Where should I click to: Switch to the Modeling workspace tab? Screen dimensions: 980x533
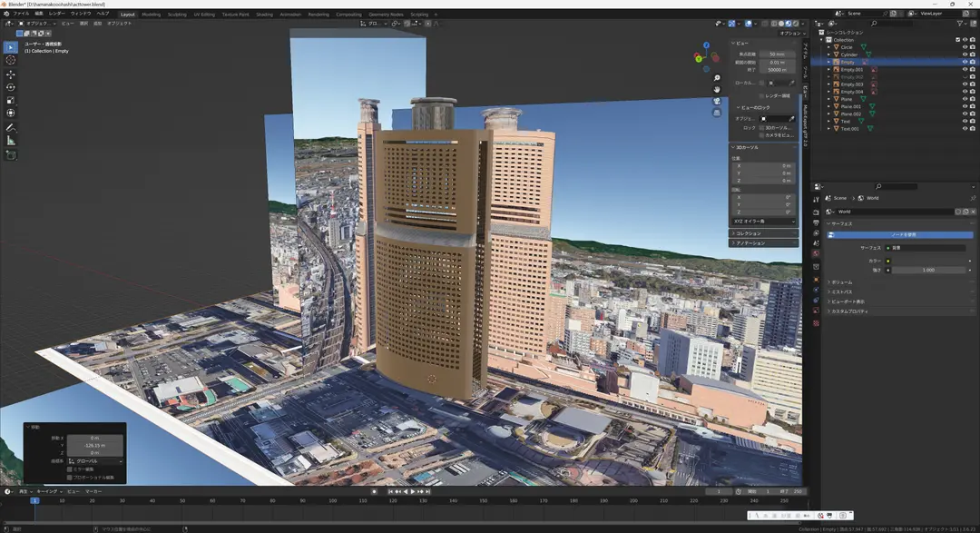click(x=152, y=15)
